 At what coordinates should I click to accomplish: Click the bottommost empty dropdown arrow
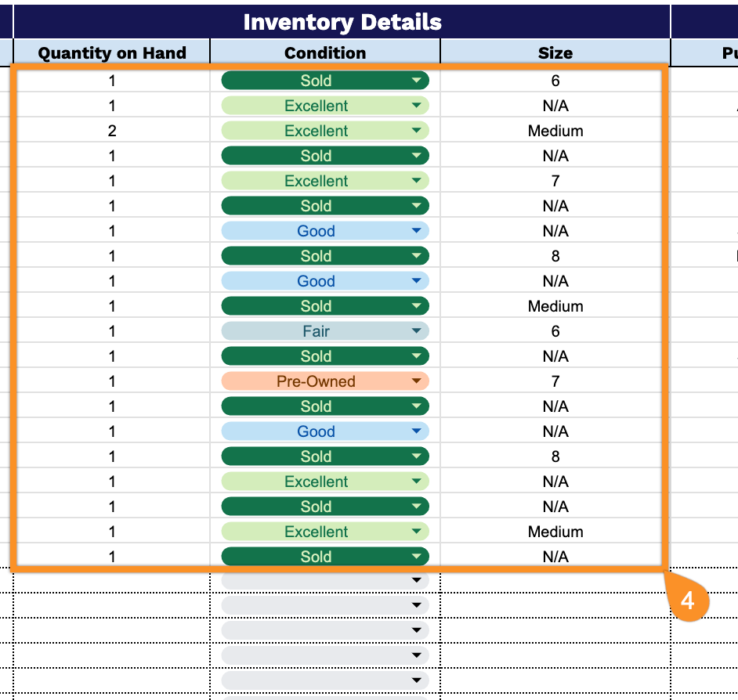pyautogui.click(x=416, y=680)
